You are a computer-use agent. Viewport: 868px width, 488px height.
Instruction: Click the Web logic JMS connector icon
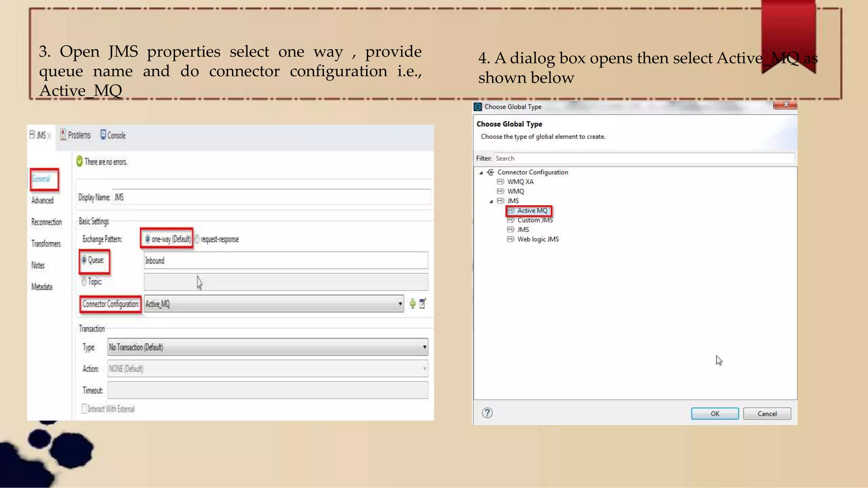pos(511,239)
